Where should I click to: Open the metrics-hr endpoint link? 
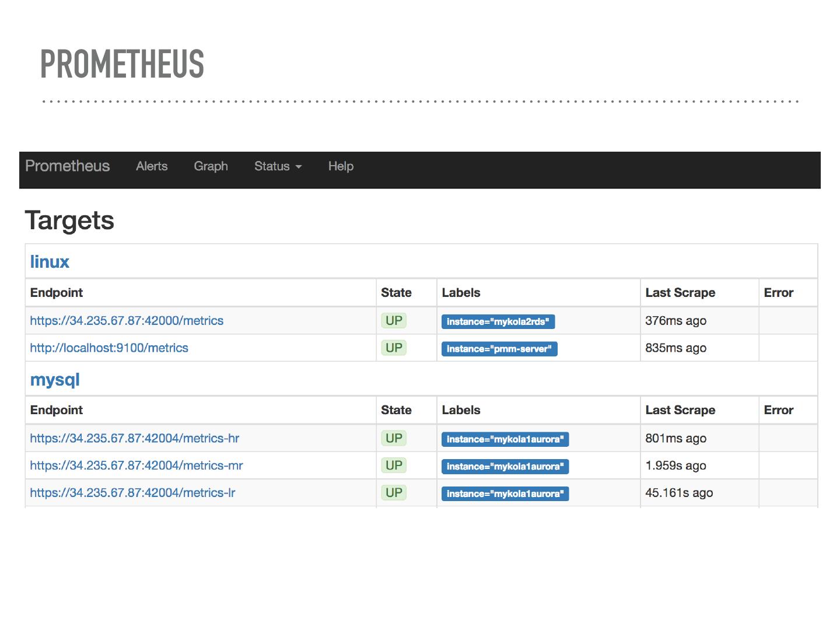[134, 439]
